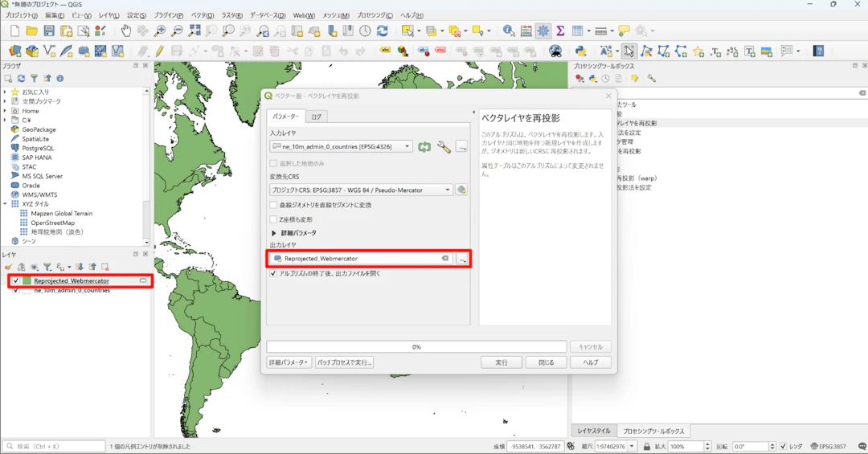This screenshot has height=454, width=868.
Task: Click the 実行 button
Action: click(502, 362)
